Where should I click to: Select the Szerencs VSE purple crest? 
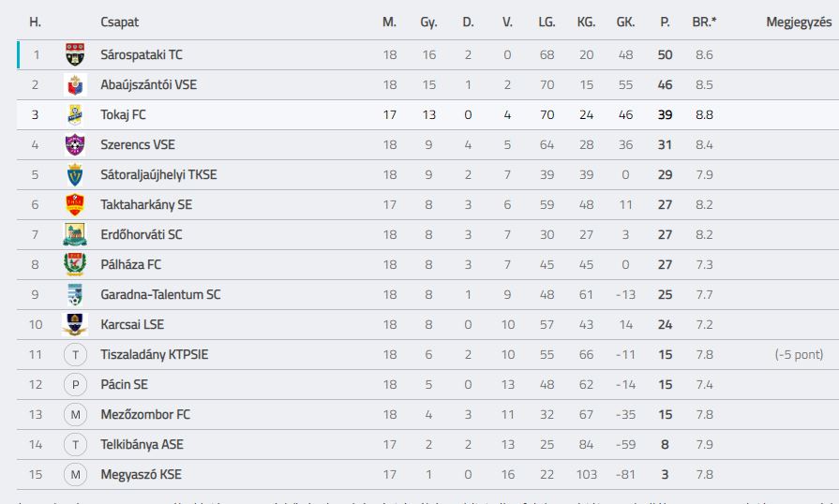coord(75,144)
